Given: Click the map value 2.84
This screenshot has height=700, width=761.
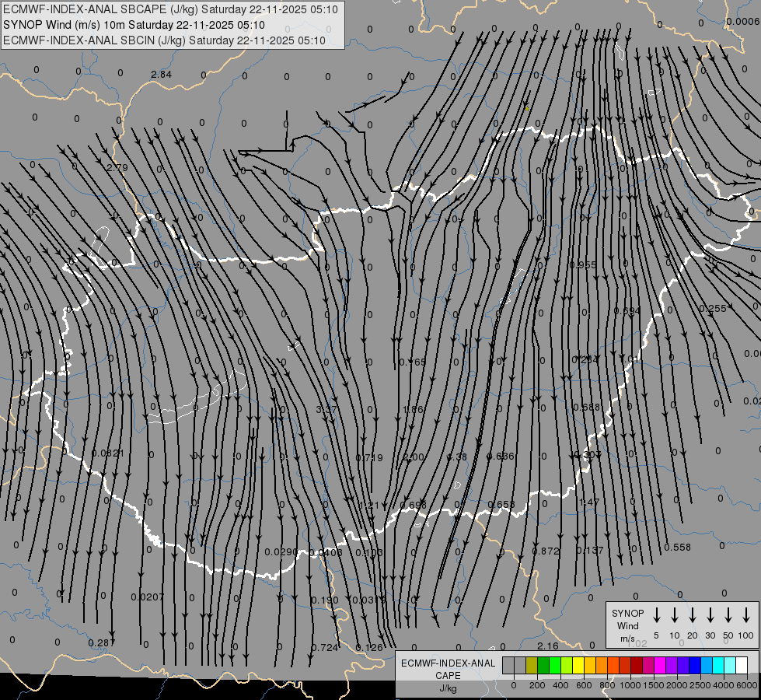Looking at the screenshot, I should 161,75.
